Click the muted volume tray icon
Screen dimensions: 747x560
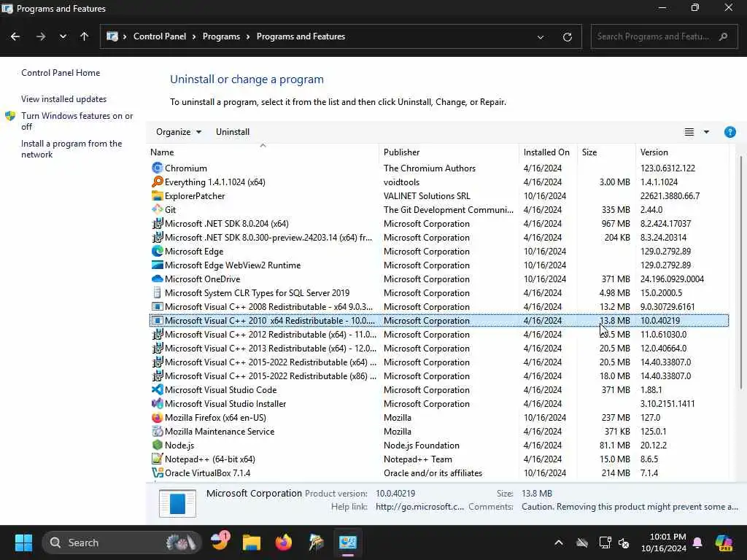click(624, 542)
